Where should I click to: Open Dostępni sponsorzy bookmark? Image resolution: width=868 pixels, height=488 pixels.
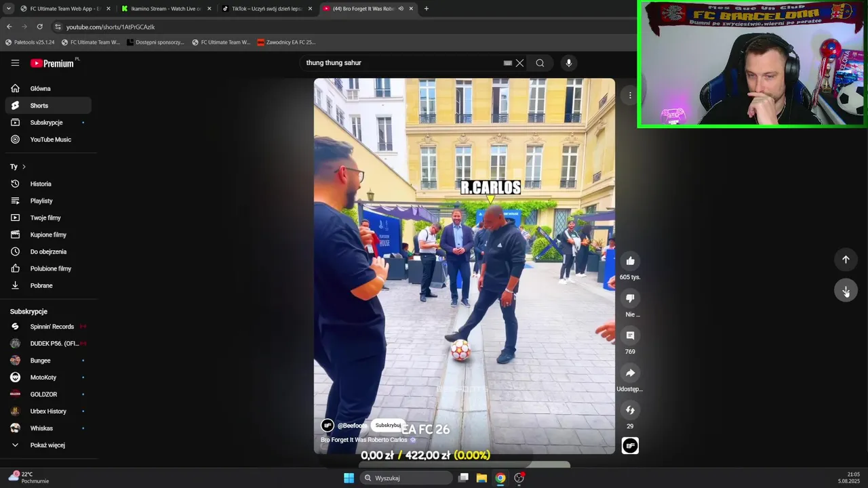point(155,42)
